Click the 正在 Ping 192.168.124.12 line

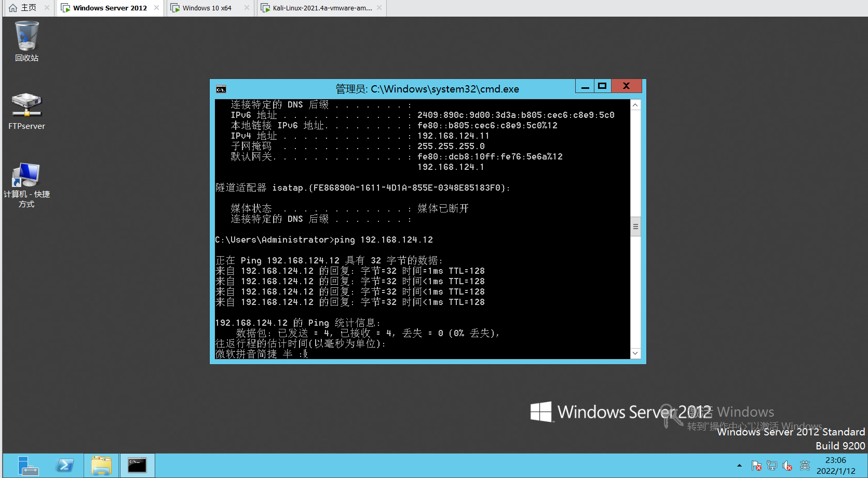pyautogui.click(x=329, y=261)
